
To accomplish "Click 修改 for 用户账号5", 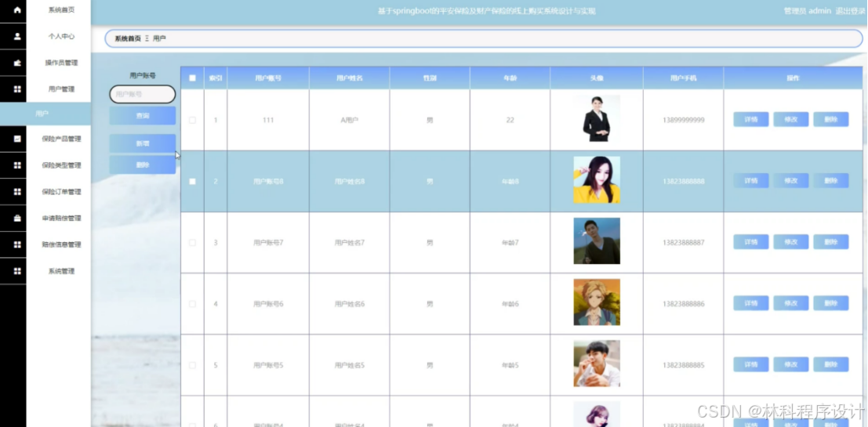I will point(791,364).
